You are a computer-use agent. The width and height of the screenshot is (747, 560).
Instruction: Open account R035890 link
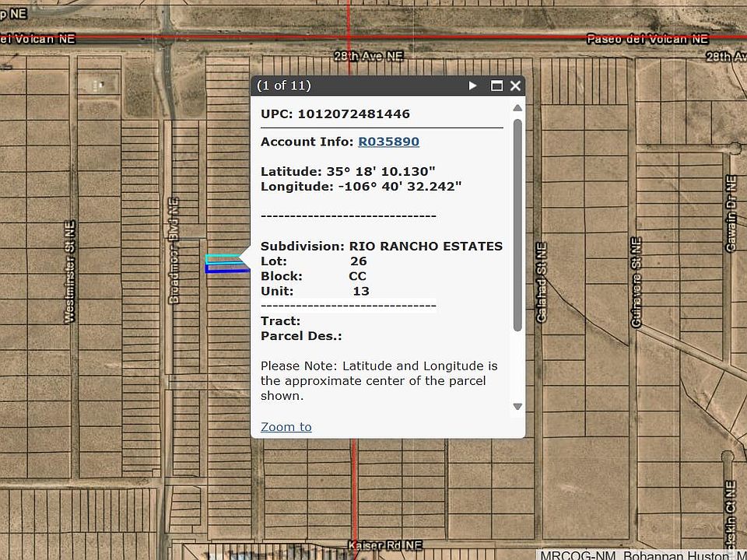[x=388, y=142]
